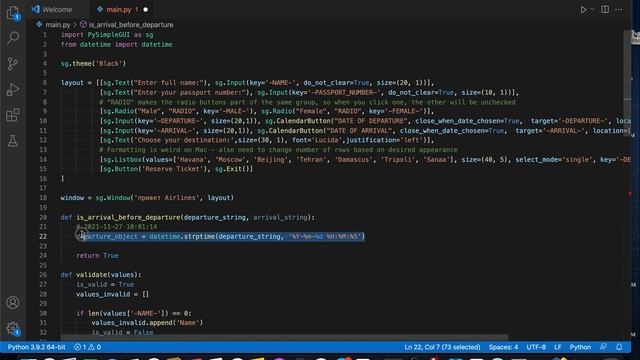The height and width of the screenshot is (360, 640).
Task: Open the Source Control view
Action: click(13, 63)
